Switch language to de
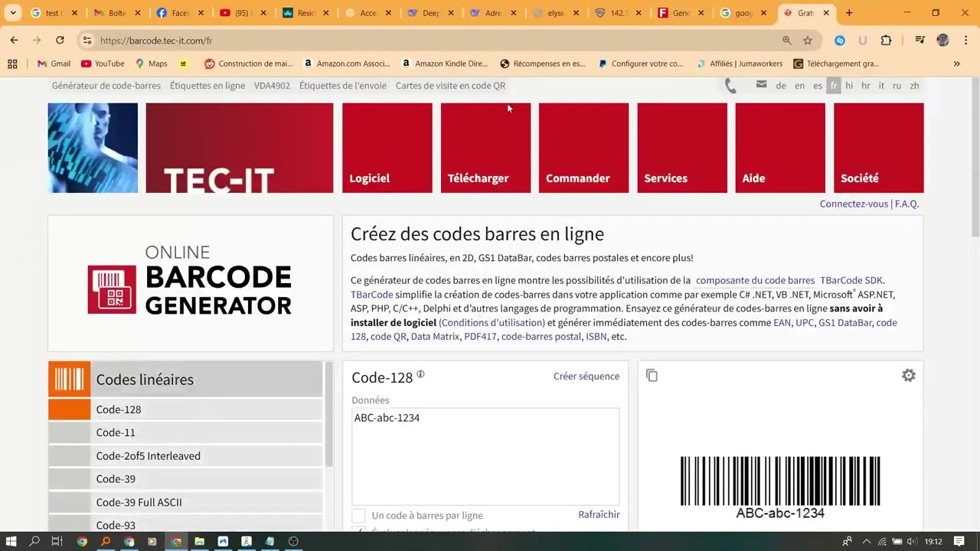 [x=781, y=86]
